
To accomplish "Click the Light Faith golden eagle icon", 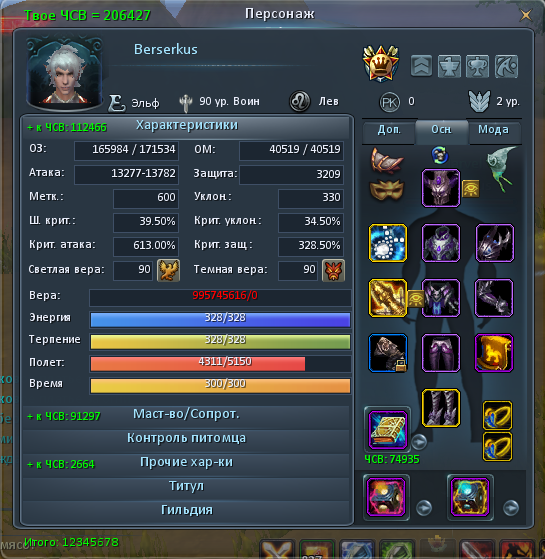I will [x=168, y=270].
